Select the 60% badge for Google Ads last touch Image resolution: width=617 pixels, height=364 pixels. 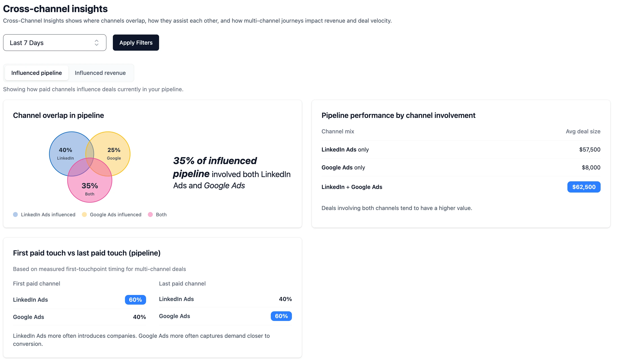(281, 316)
